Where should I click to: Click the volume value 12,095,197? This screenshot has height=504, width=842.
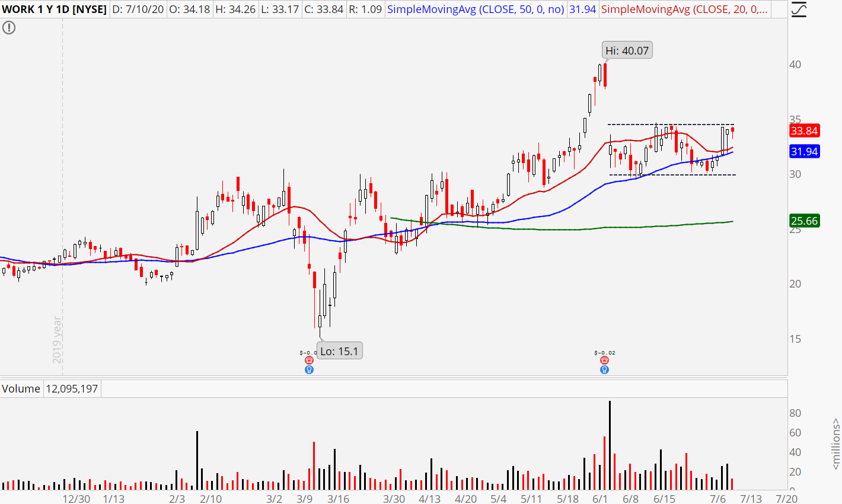(x=72, y=389)
